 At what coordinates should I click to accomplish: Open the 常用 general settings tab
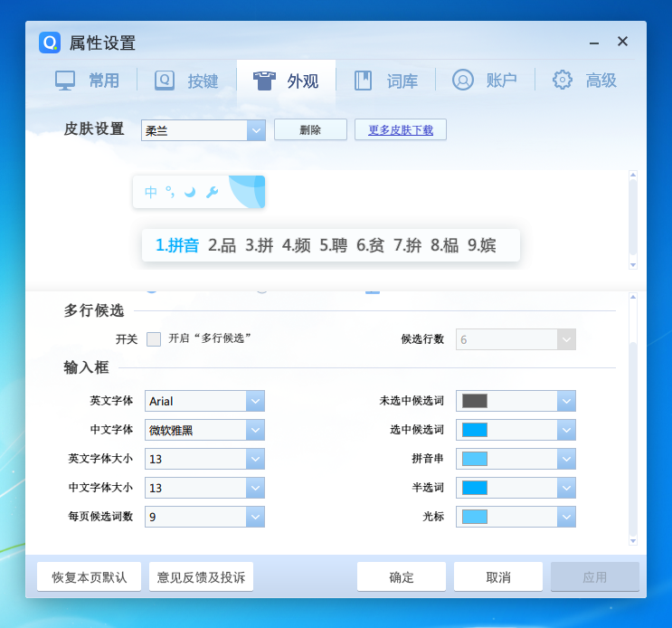(87, 81)
